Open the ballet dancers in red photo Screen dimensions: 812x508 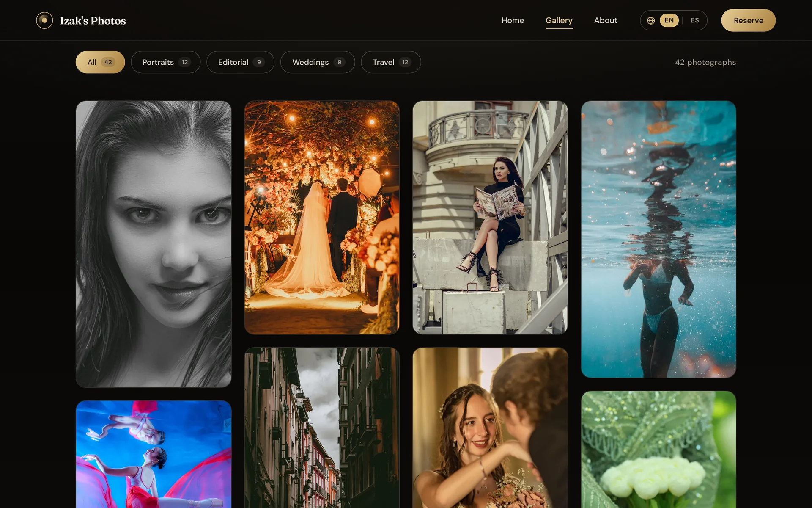(x=154, y=454)
